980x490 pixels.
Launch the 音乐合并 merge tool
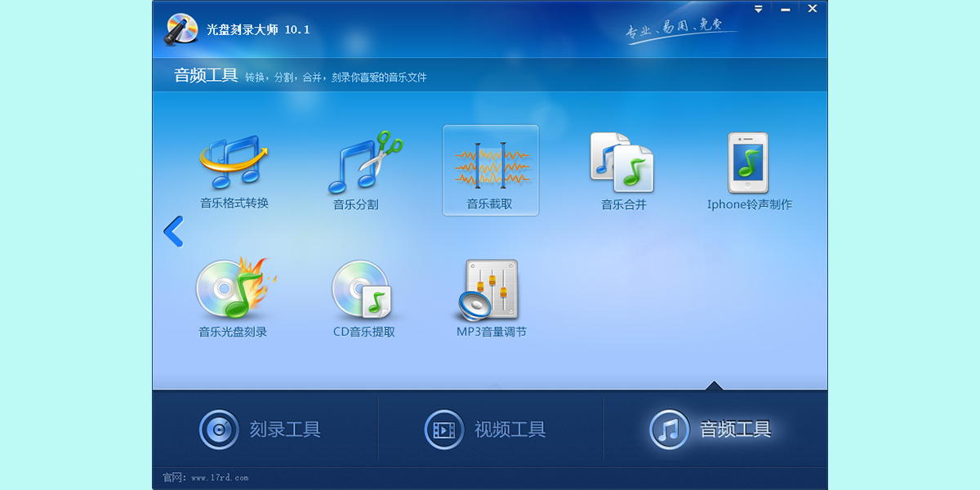click(621, 163)
